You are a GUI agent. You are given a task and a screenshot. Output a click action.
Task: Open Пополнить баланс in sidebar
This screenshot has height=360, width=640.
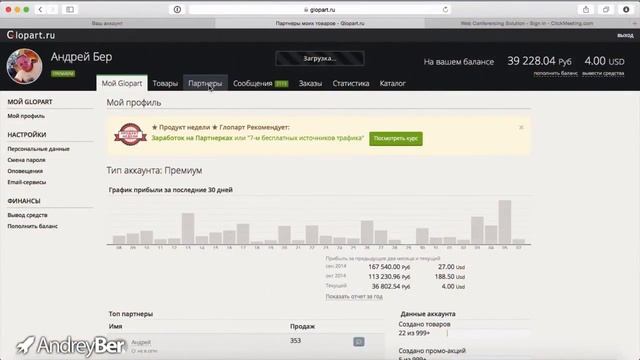coord(32,226)
